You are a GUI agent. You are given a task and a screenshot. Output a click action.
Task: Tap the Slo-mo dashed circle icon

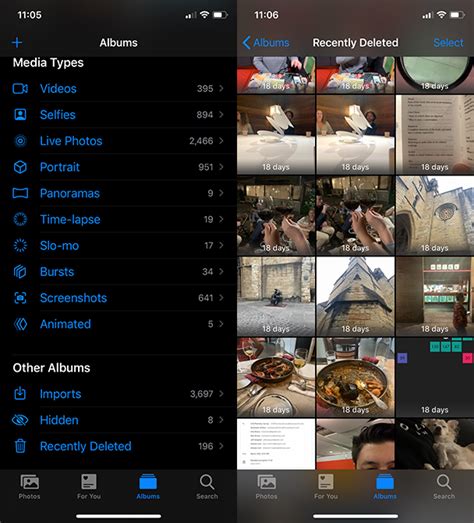(x=20, y=245)
